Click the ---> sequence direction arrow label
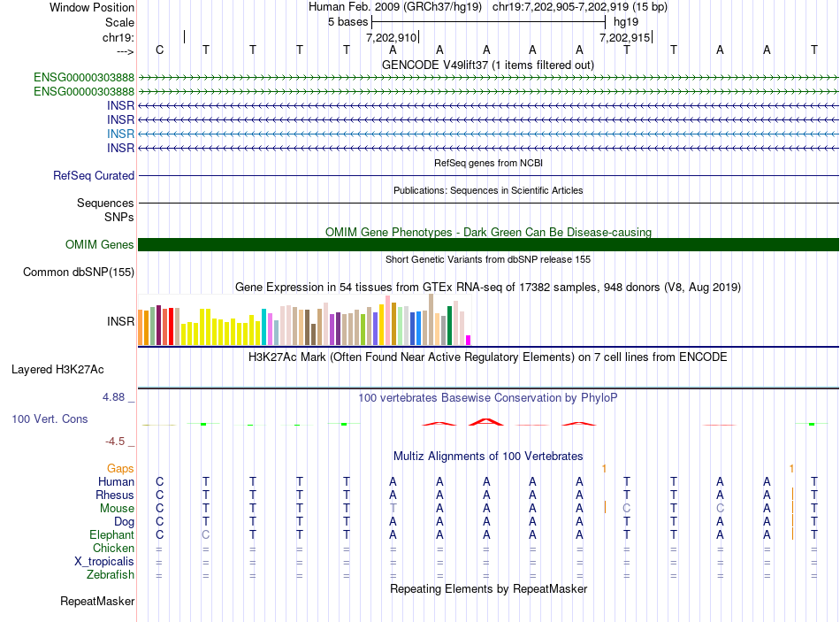 pyautogui.click(x=125, y=51)
